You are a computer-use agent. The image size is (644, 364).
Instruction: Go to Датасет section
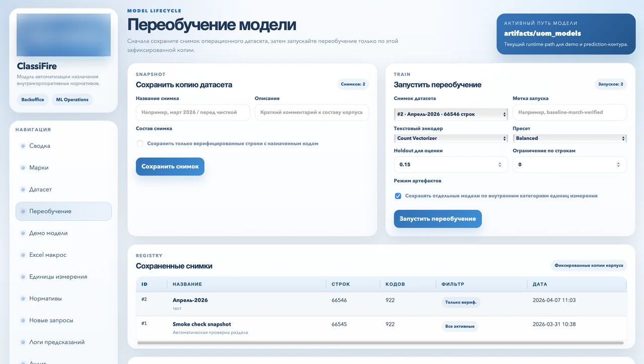click(63, 190)
